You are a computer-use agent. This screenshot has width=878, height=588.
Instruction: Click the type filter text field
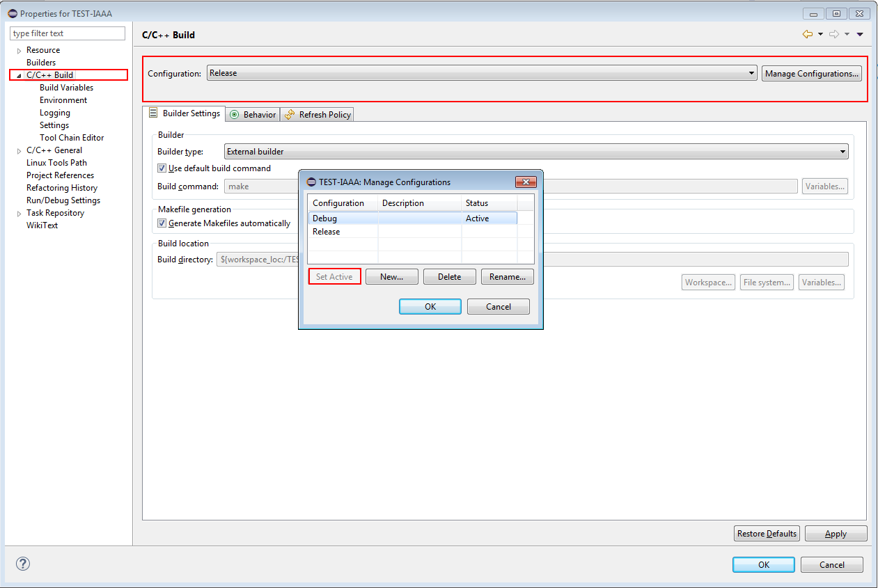(x=68, y=33)
